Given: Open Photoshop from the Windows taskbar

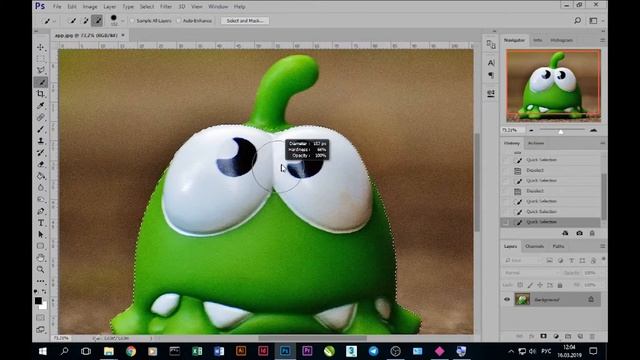Looking at the screenshot, I should [x=285, y=351].
